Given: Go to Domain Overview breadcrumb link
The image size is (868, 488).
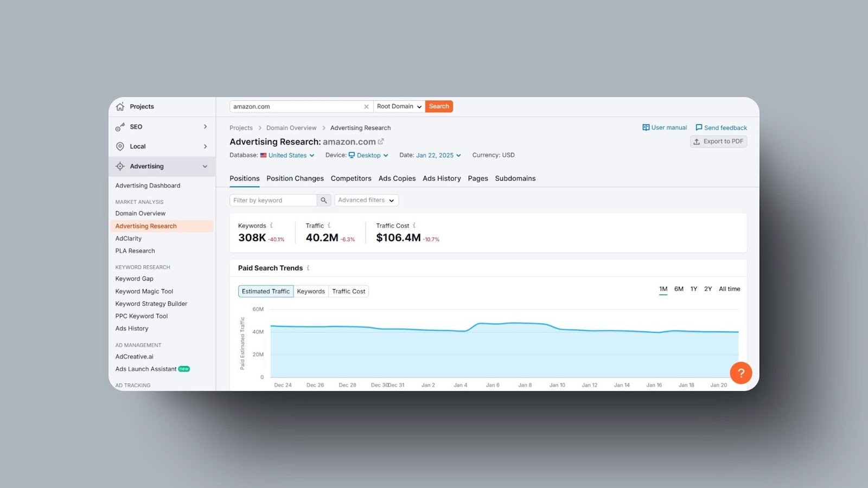Looking at the screenshot, I should [291, 128].
